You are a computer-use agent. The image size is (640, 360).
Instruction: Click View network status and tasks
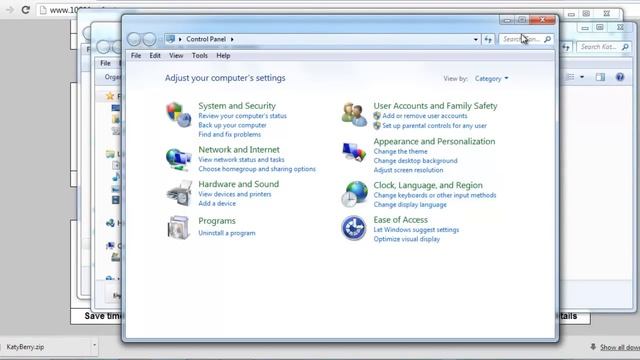pos(241,160)
